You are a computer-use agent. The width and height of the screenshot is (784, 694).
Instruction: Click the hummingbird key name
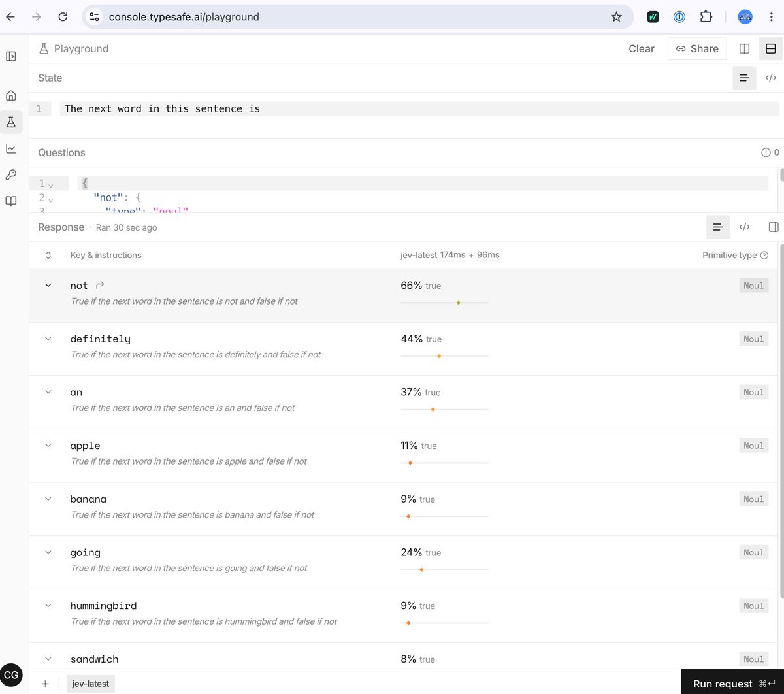(103, 606)
